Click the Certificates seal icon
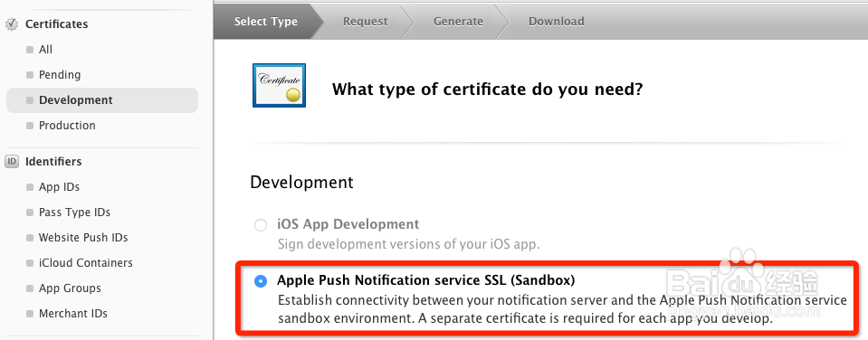 point(12,24)
